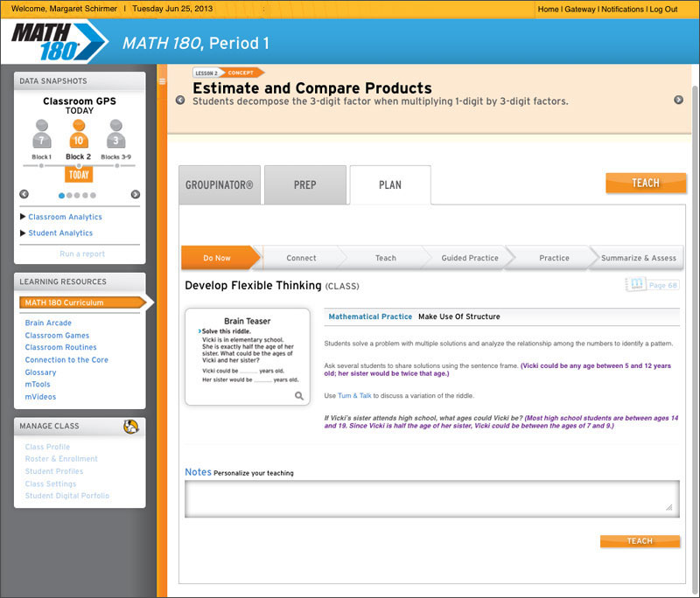Go to previous Data Snapshot slide
The image size is (700, 598).
[24, 194]
